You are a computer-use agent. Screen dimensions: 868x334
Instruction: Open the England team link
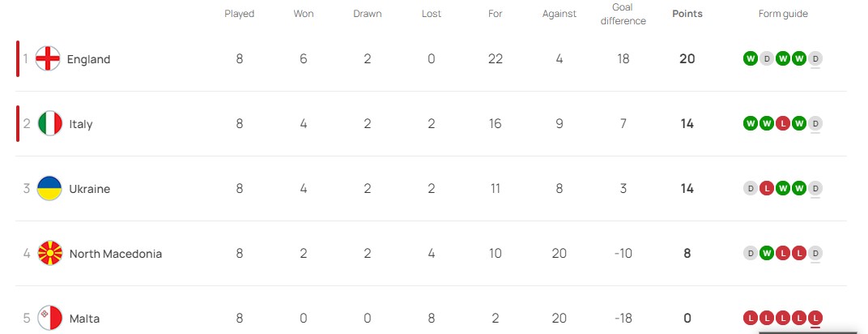click(x=88, y=59)
